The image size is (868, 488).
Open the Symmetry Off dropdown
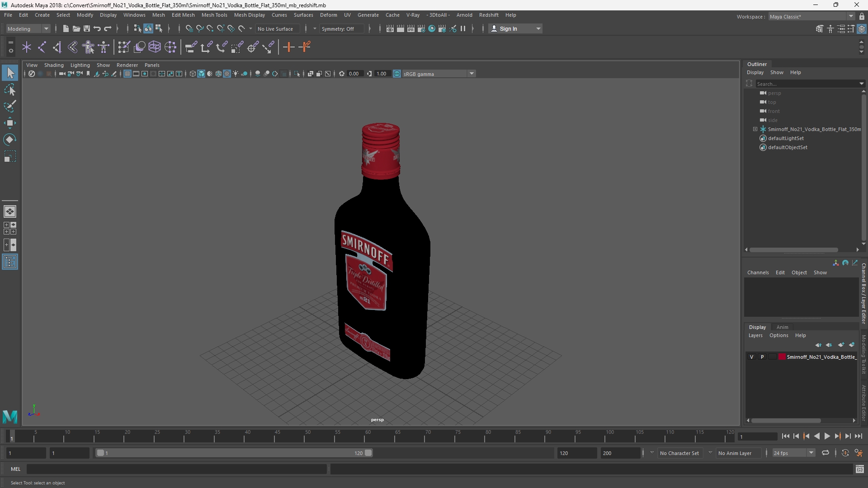342,28
